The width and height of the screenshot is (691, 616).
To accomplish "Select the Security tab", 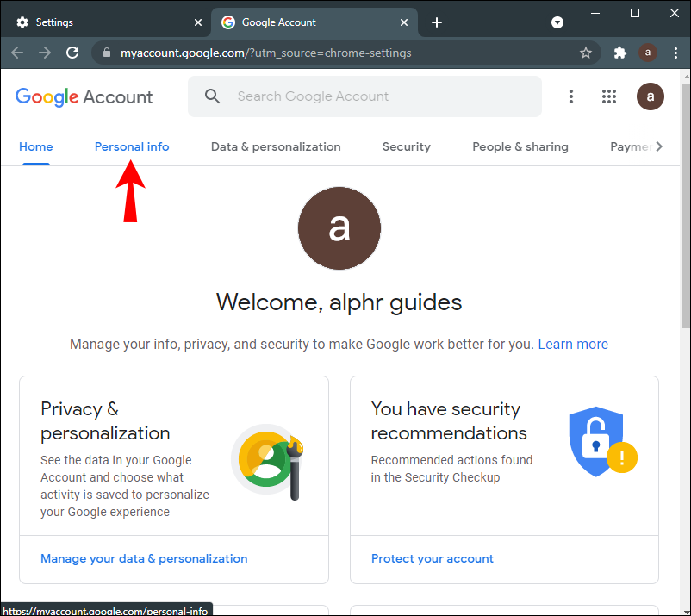I will point(407,146).
